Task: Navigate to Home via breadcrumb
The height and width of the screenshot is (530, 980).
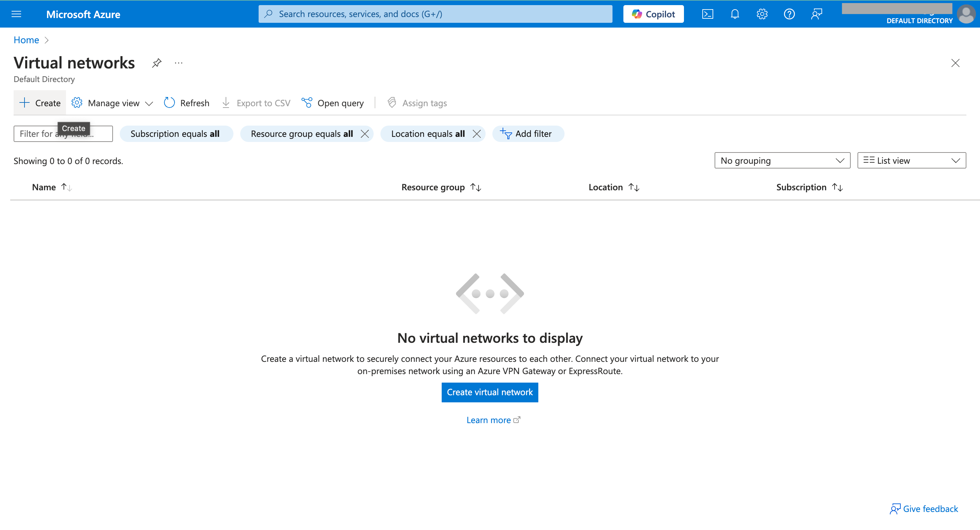Action: click(26, 39)
